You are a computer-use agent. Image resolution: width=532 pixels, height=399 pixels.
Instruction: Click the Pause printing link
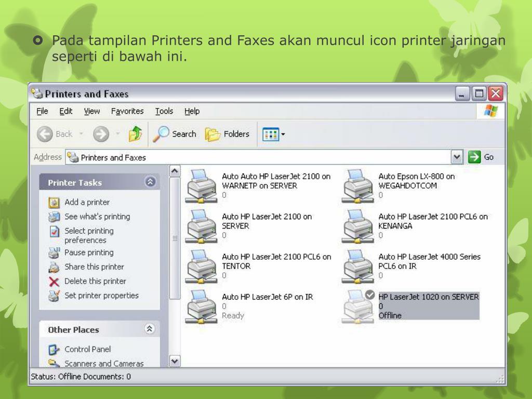[x=89, y=252]
